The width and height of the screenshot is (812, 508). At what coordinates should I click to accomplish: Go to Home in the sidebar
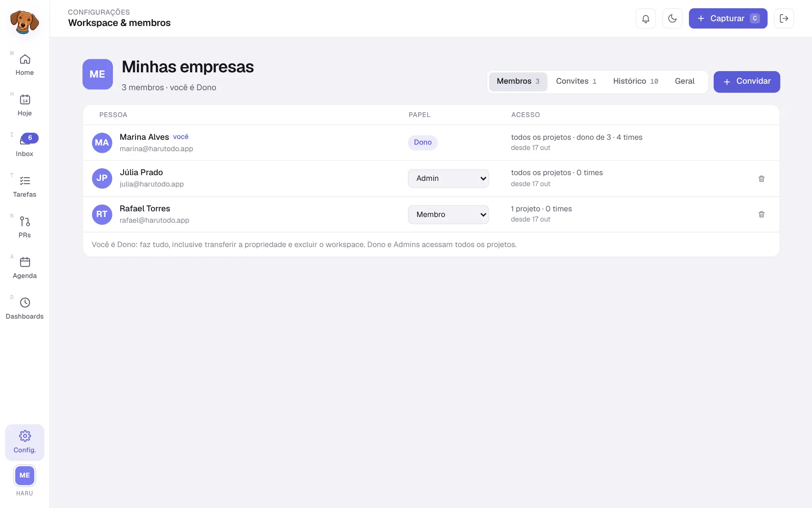tap(25, 65)
